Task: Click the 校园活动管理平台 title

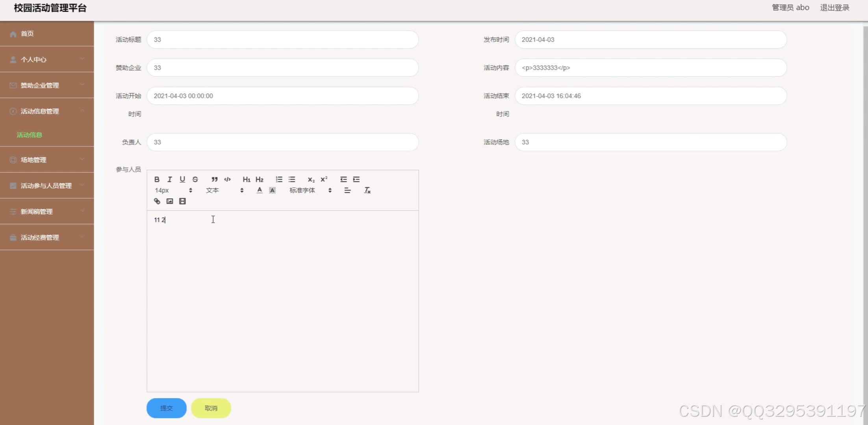Action: (50, 8)
